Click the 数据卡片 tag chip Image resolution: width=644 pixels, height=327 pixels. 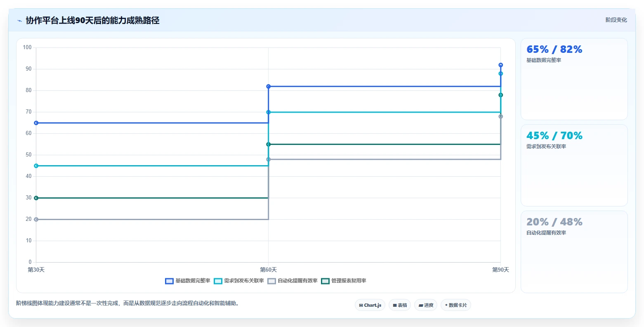(x=456, y=305)
